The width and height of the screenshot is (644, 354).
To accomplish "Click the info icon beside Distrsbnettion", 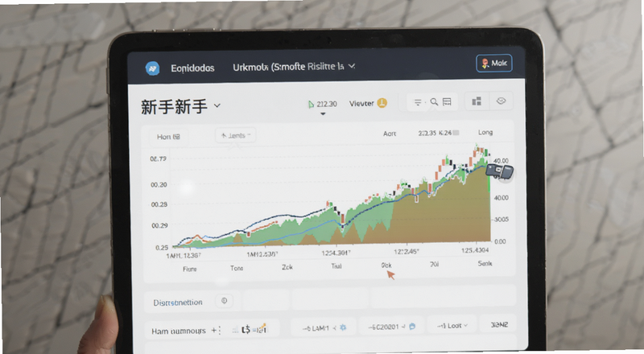I will (225, 301).
